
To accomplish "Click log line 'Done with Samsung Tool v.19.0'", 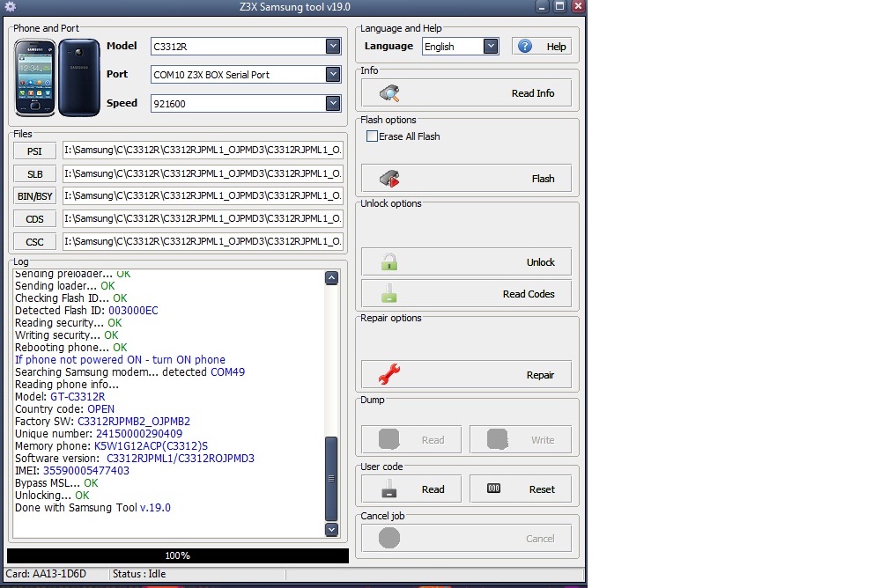I will point(92,508).
